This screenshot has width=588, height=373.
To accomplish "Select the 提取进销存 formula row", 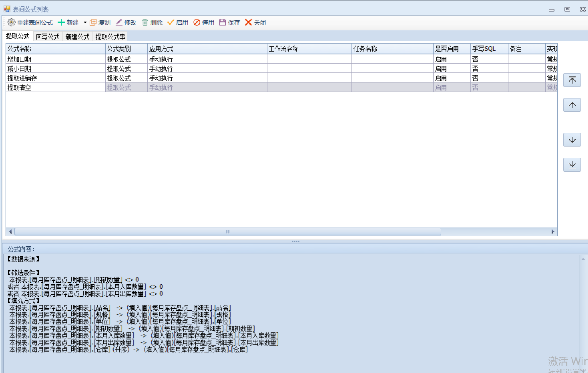I will point(22,78).
